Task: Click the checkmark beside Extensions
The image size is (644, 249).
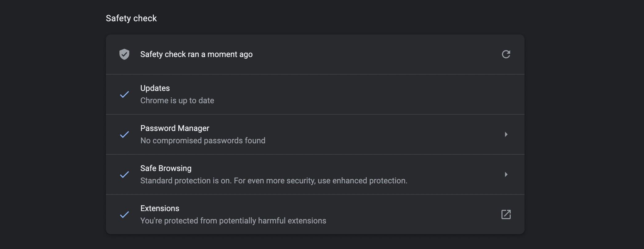Action: click(x=124, y=214)
